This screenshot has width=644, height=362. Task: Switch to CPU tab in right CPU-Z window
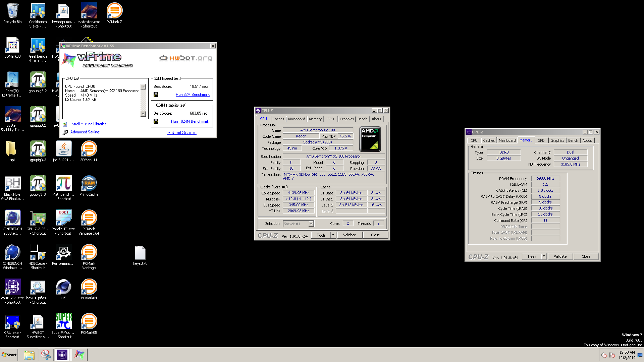[x=474, y=140]
